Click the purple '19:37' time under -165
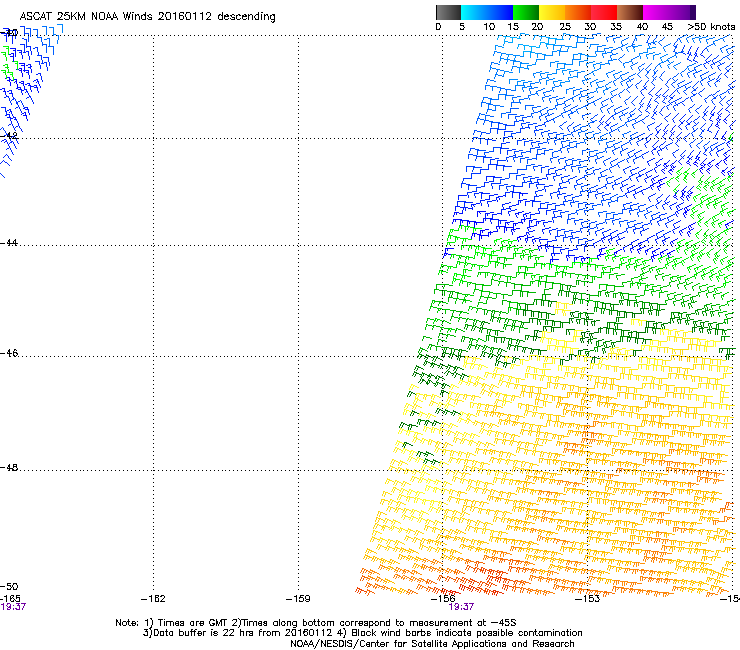Image resolution: width=740 pixels, height=650 pixels. point(13,607)
